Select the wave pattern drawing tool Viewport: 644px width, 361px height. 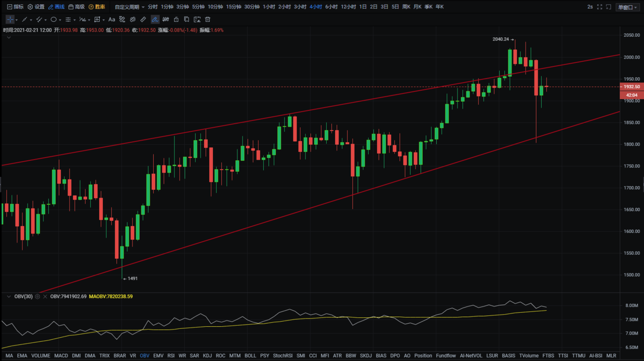click(x=82, y=19)
